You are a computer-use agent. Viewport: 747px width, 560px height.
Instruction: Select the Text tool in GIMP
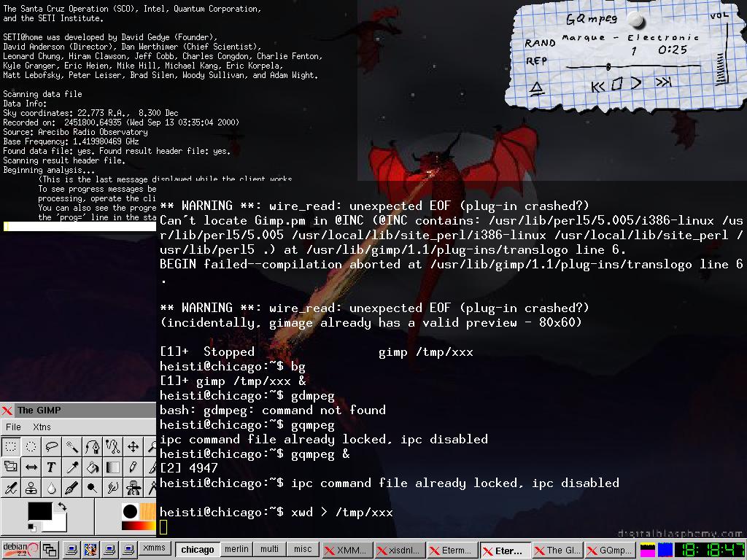(x=51, y=467)
